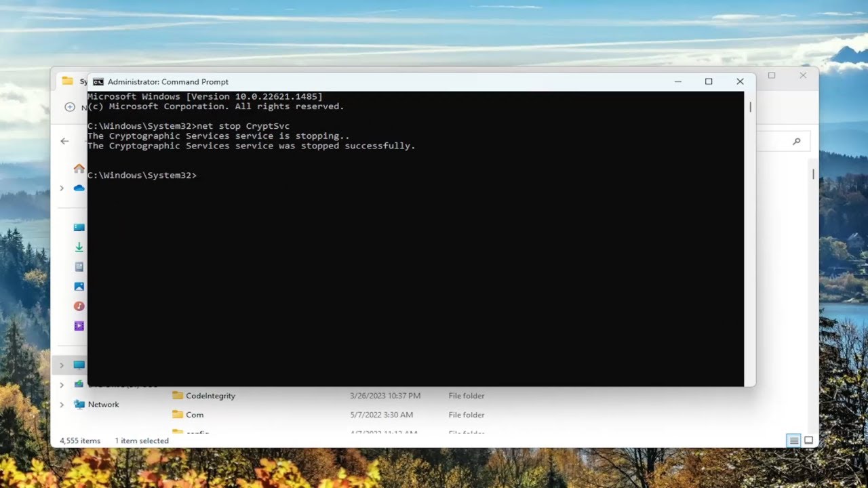Screen dimensions: 868x488
Task: Expand the drive node above Network
Action: [x=62, y=384]
